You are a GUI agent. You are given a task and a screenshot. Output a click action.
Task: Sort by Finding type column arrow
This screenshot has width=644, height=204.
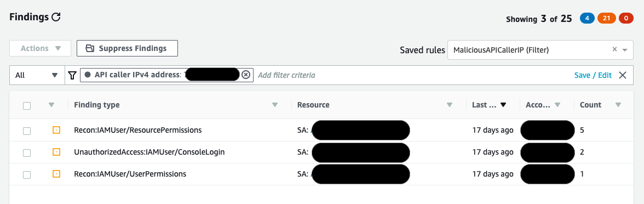(275, 105)
